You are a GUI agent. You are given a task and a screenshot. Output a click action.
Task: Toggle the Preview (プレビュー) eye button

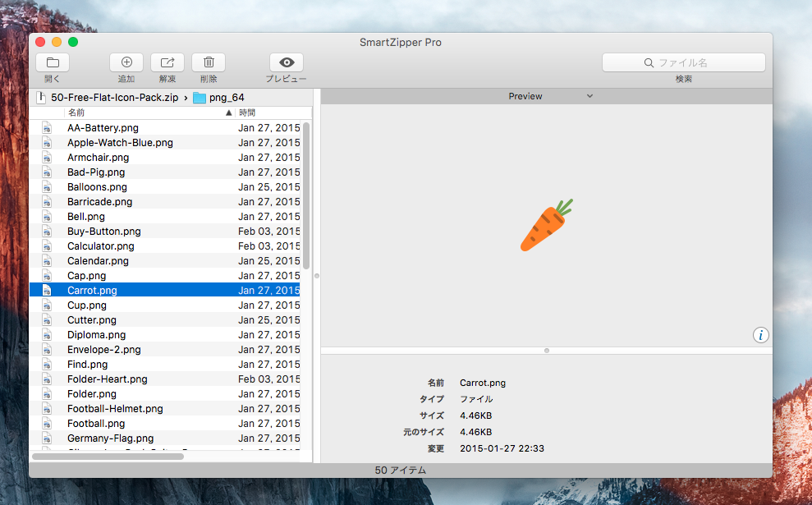click(x=286, y=62)
